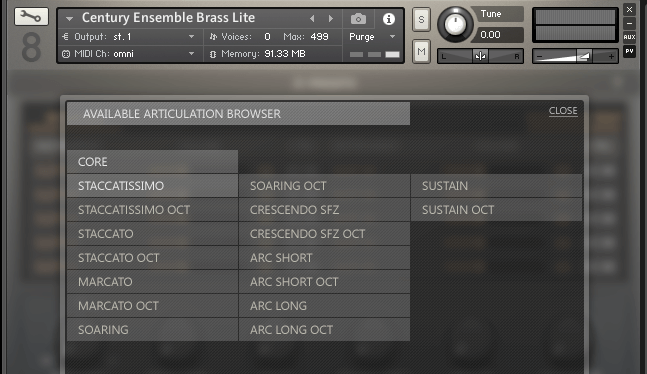This screenshot has height=374, width=647.
Task: Remove instrument using the X button
Action: (629, 9)
